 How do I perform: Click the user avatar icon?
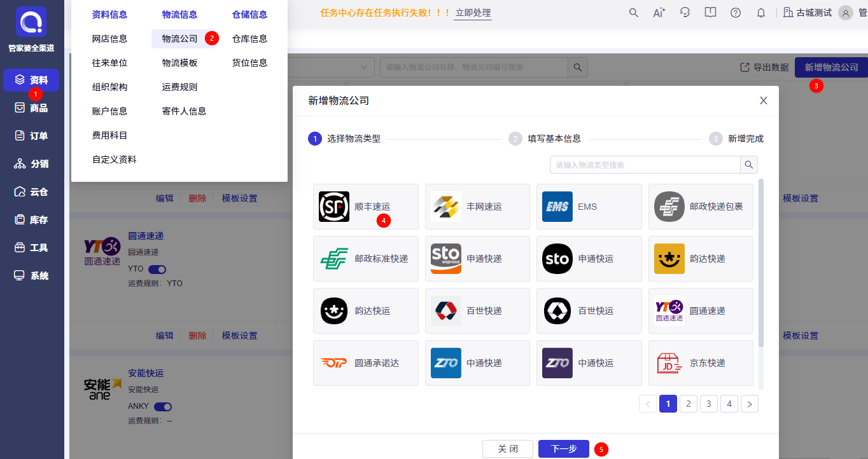coord(846,13)
